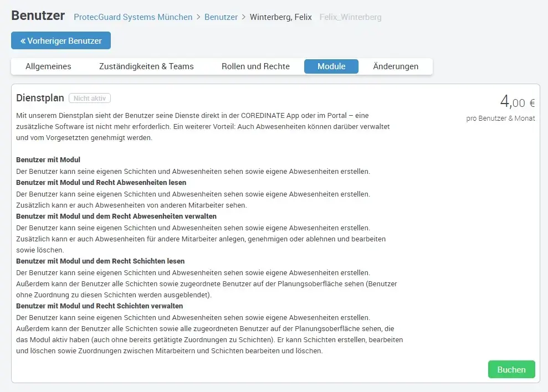Click the breadcrumb separator after Benutzer
This screenshot has width=548, height=392.
point(244,17)
